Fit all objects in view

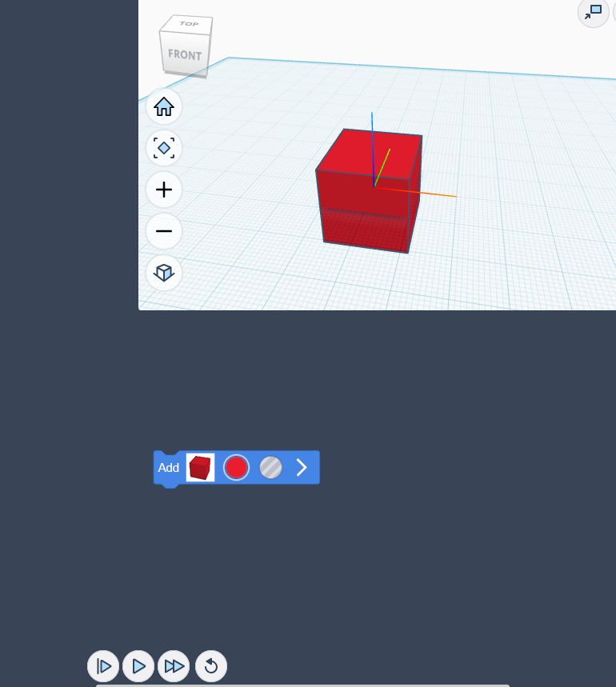pyautogui.click(x=164, y=148)
